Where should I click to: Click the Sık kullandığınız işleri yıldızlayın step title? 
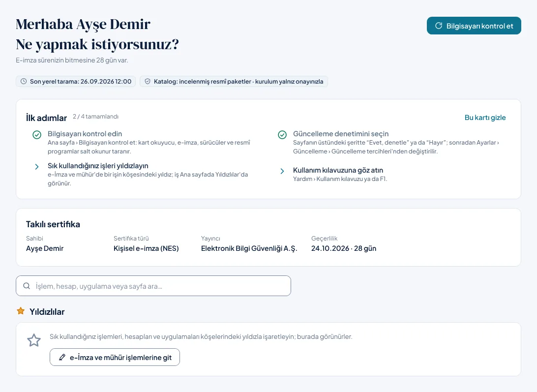coord(98,166)
